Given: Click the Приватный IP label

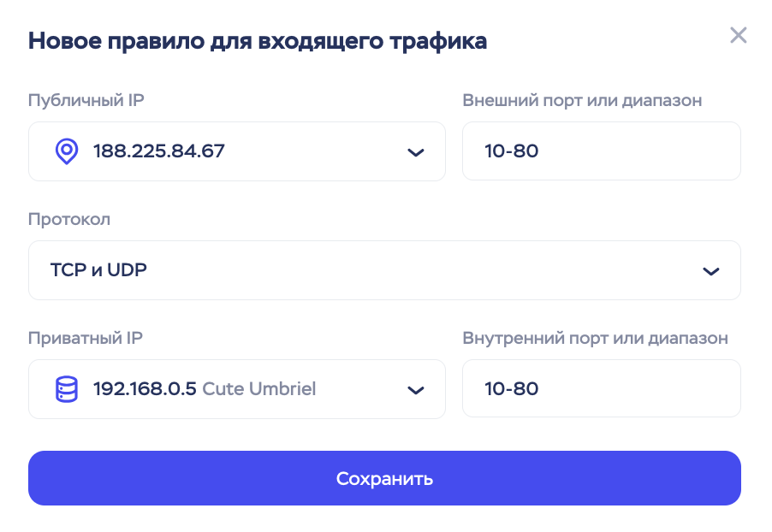Looking at the screenshot, I should pos(86,338).
